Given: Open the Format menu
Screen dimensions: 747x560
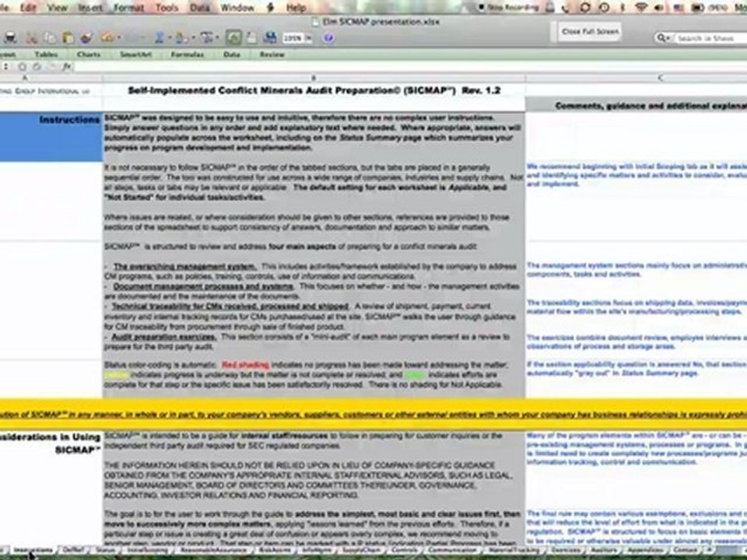Looking at the screenshot, I should (128, 8).
